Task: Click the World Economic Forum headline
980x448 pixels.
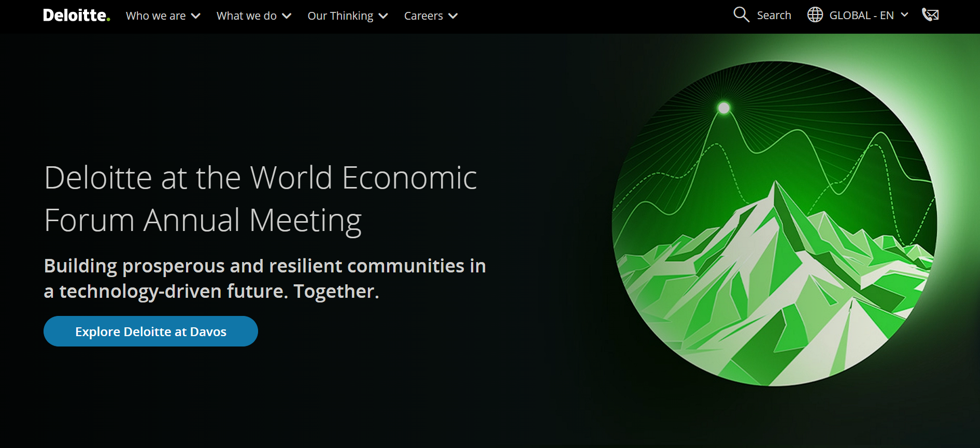Action: click(261, 199)
